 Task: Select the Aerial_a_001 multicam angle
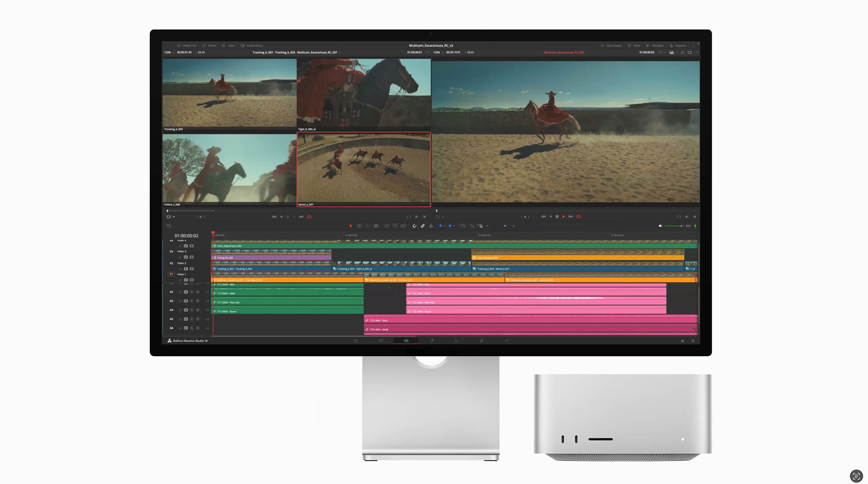pyautogui.click(x=364, y=170)
